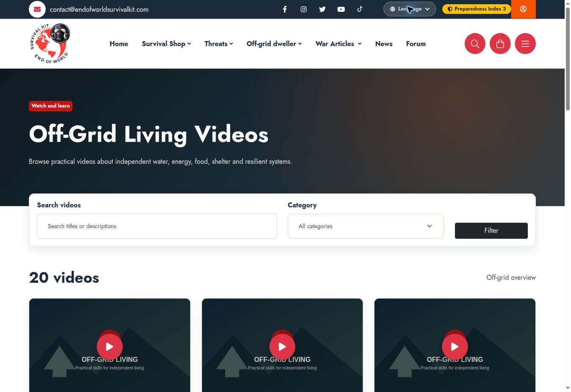Open the News menu item
The height and width of the screenshot is (392, 571).
pos(384,44)
